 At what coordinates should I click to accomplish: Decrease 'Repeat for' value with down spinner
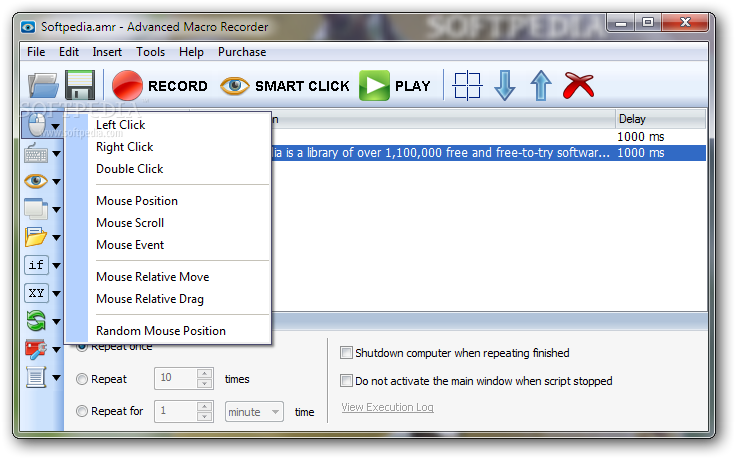(x=205, y=416)
